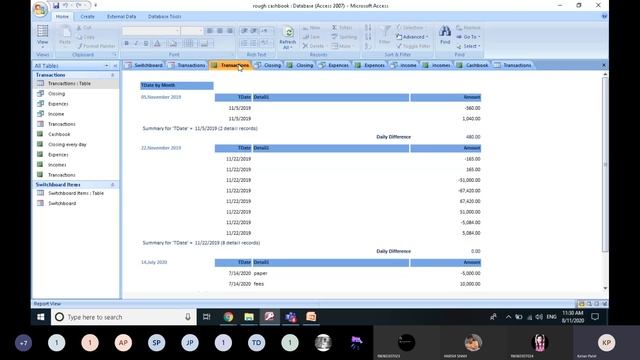This screenshot has width=640, height=360.
Task: Open Switchboard Items : Table
Action: tap(76, 193)
